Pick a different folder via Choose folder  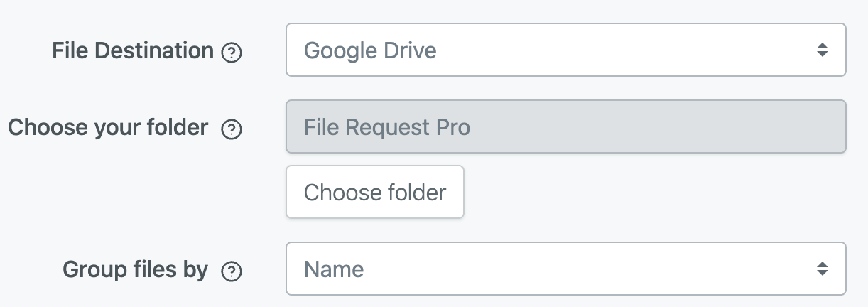pos(375,192)
